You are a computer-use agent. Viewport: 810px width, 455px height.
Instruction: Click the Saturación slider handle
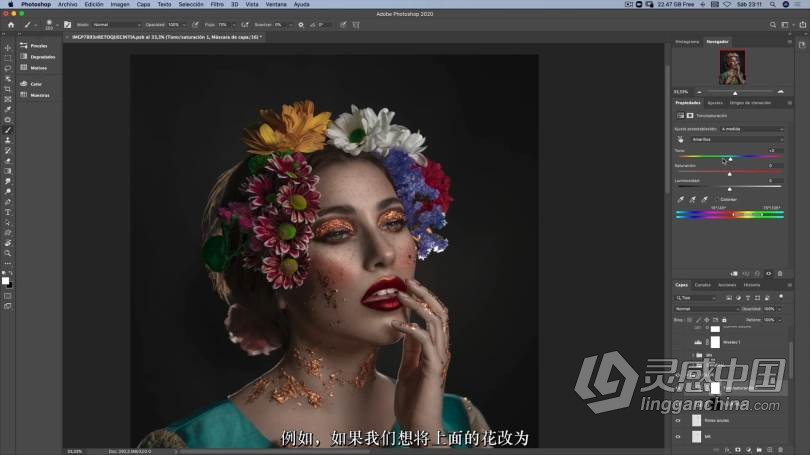click(x=729, y=174)
